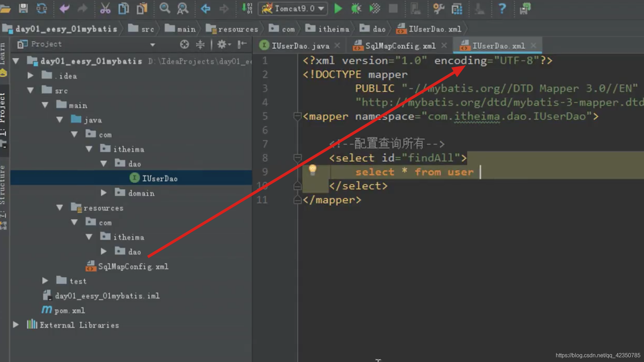Click the Synchronize icon in toolbar
The width and height of the screenshot is (644, 362).
pyautogui.click(x=42, y=8)
